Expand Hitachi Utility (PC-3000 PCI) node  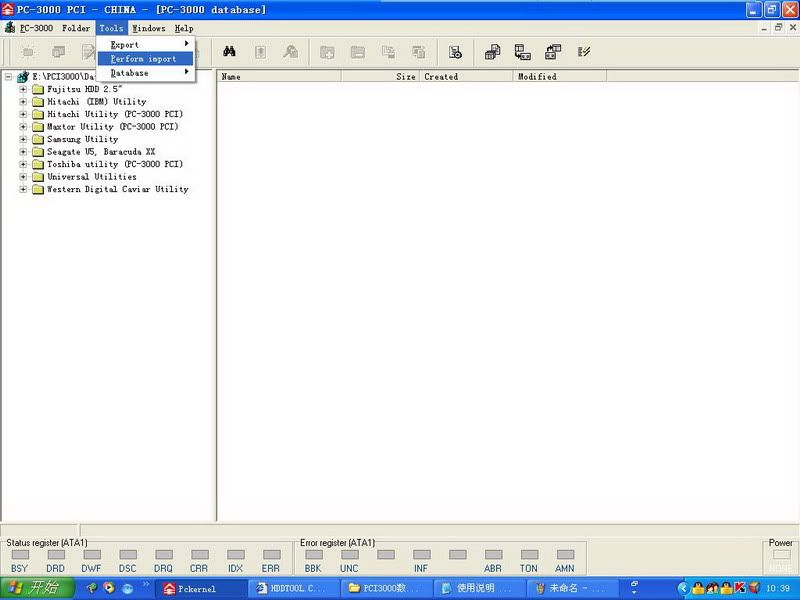click(x=23, y=114)
